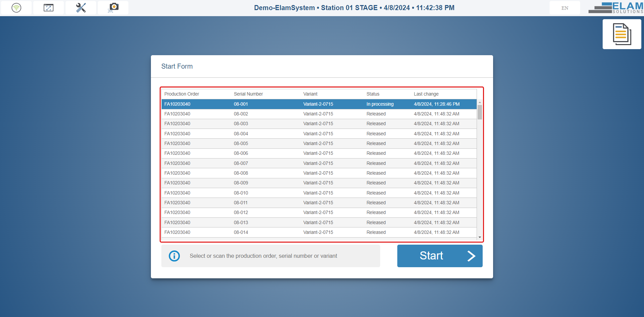Open the tools settings icon
644x317 pixels.
coord(80,8)
